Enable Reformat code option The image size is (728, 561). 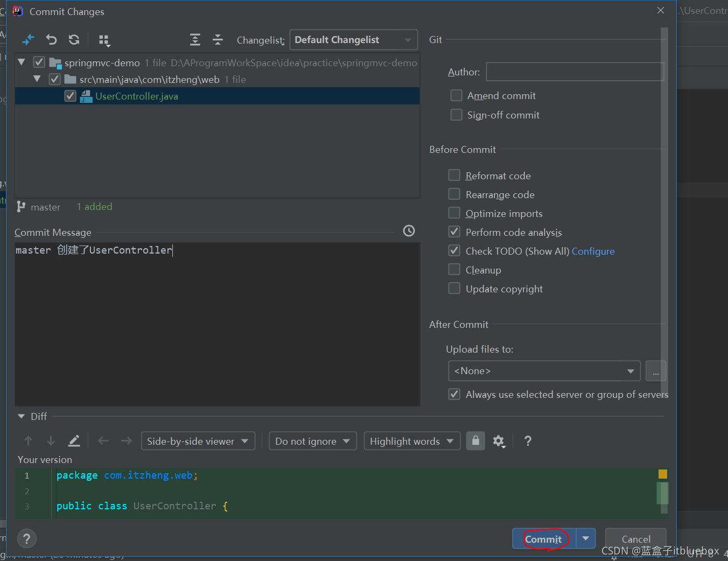(x=454, y=176)
